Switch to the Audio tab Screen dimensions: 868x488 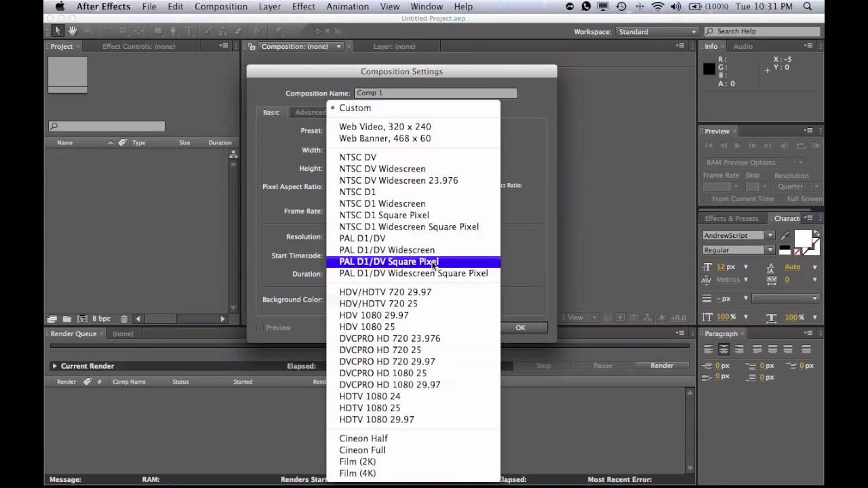coord(743,46)
